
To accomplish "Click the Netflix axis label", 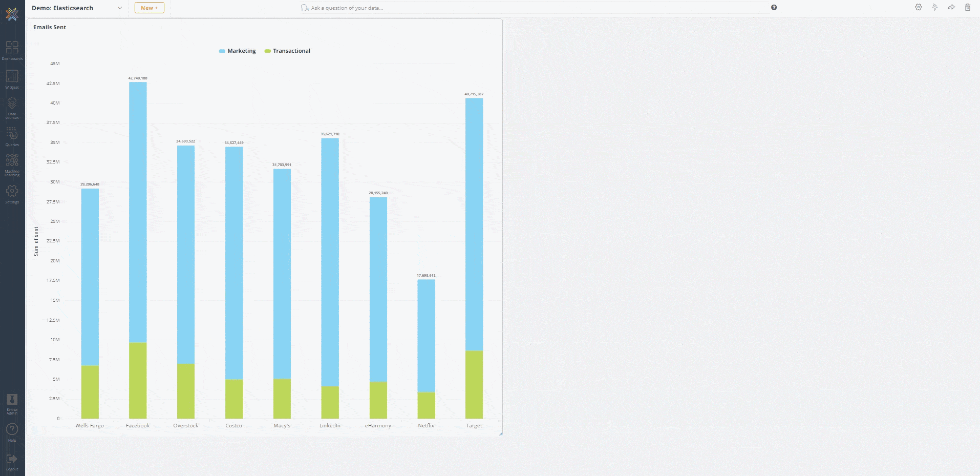I will click(426, 426).
